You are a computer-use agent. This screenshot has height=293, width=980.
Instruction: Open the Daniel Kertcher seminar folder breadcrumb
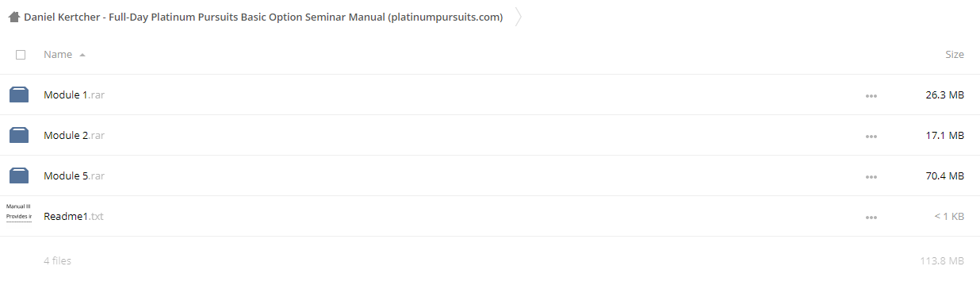pyautogui.click(x=263, y=17)
